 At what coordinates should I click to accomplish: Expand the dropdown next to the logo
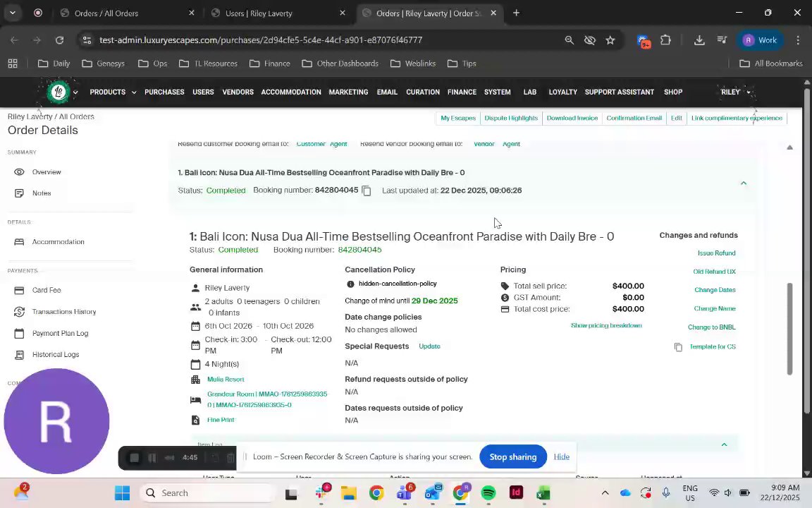(75, 92)
